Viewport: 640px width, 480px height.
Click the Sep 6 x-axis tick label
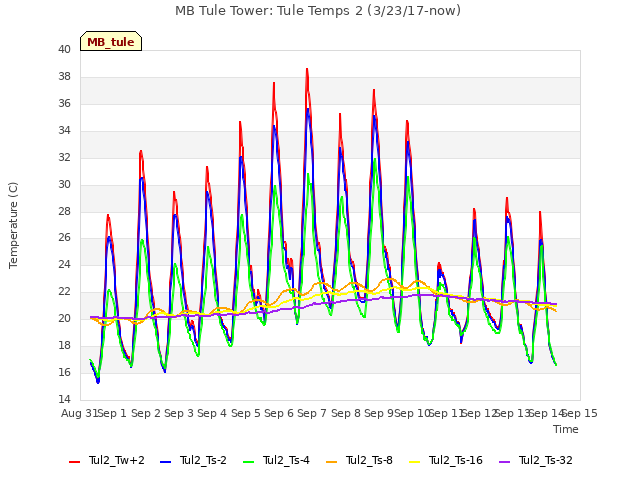[279, 413]
